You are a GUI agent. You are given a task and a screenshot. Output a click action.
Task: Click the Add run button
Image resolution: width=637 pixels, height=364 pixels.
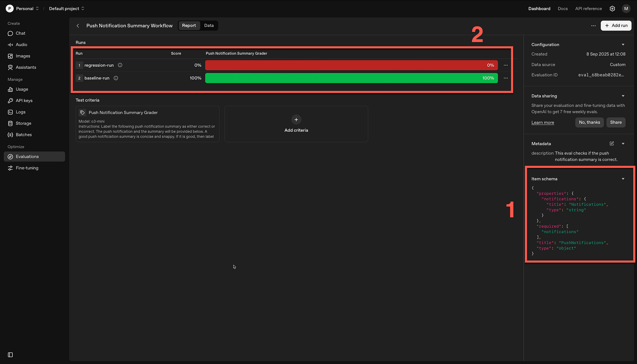point(616,25)
